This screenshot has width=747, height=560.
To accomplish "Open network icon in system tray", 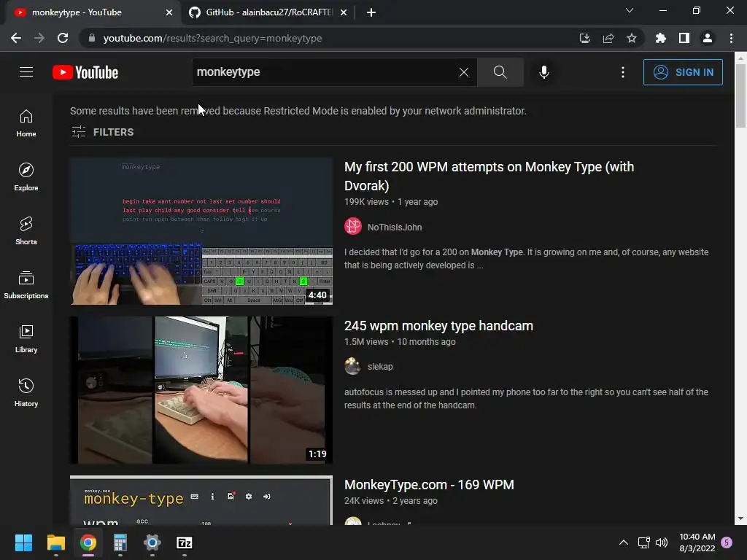I will (643, 542).
